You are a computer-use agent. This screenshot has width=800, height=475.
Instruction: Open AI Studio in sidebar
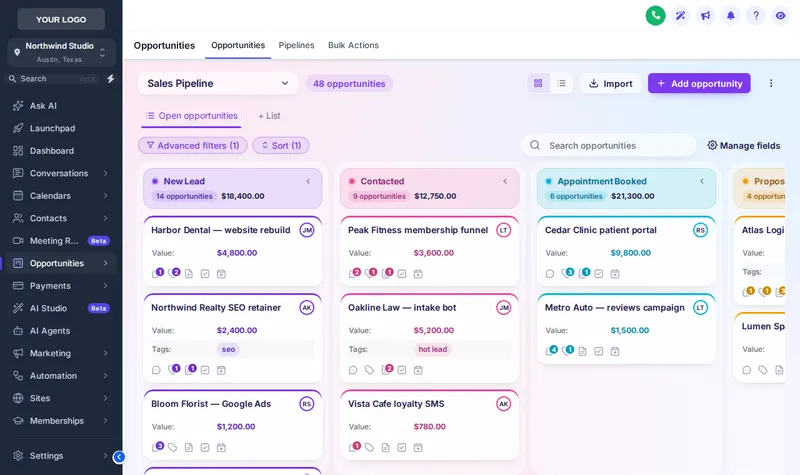click(x=61, y=308)
